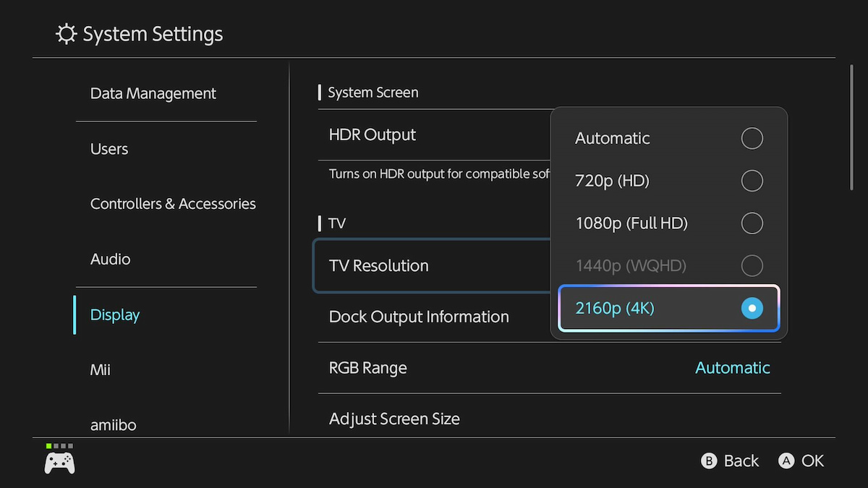Choose the 720p (HD) radio option
Screen dimensions: 868x488
[x=752, y=181]
